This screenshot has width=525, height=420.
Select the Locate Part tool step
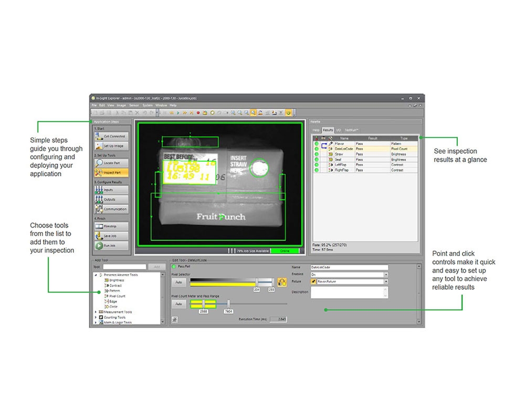110,163
